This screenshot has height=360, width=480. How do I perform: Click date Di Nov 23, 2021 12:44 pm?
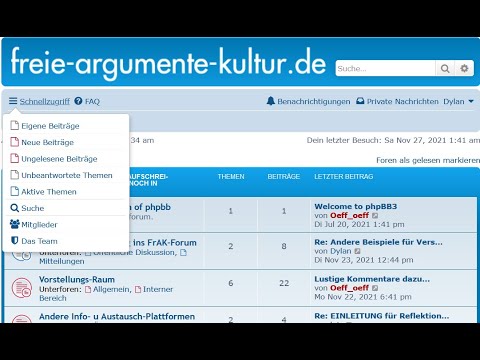364,260
